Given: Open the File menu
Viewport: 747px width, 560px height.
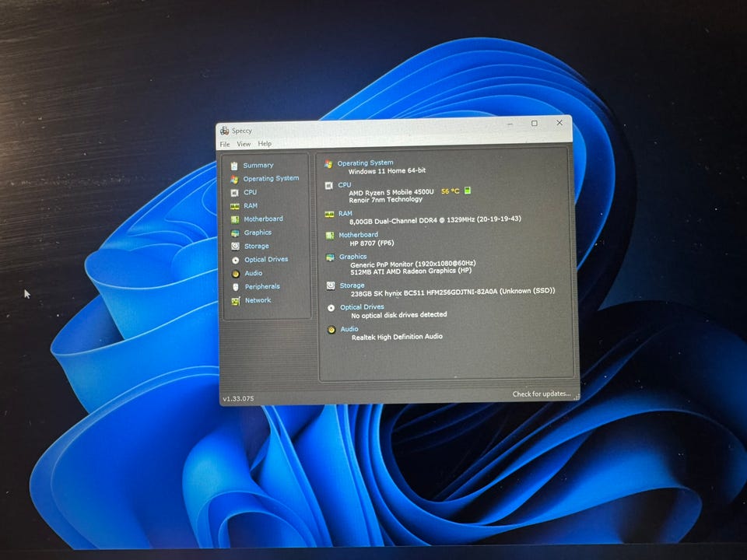Looking at the screenshot, I should click(225, 144).
